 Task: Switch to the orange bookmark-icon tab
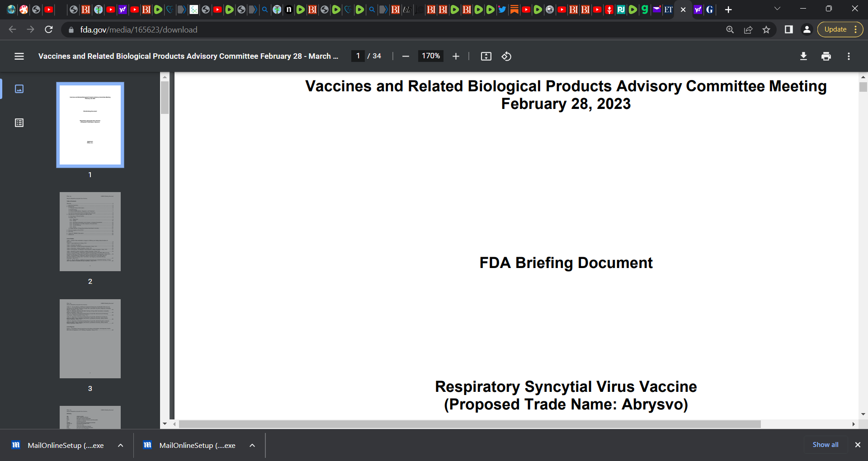point(514,9)
